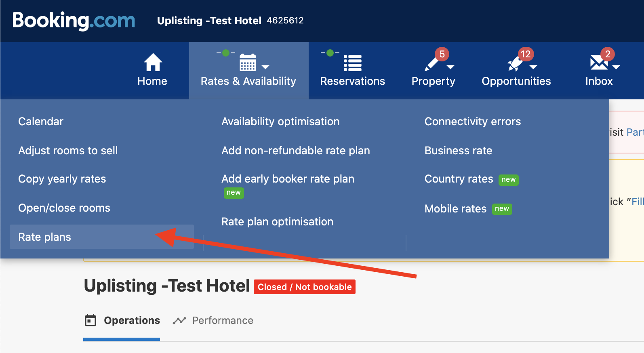Expand the Property dropdown arrow
Viewport: 644px width, 353px height.
point(450,67)
